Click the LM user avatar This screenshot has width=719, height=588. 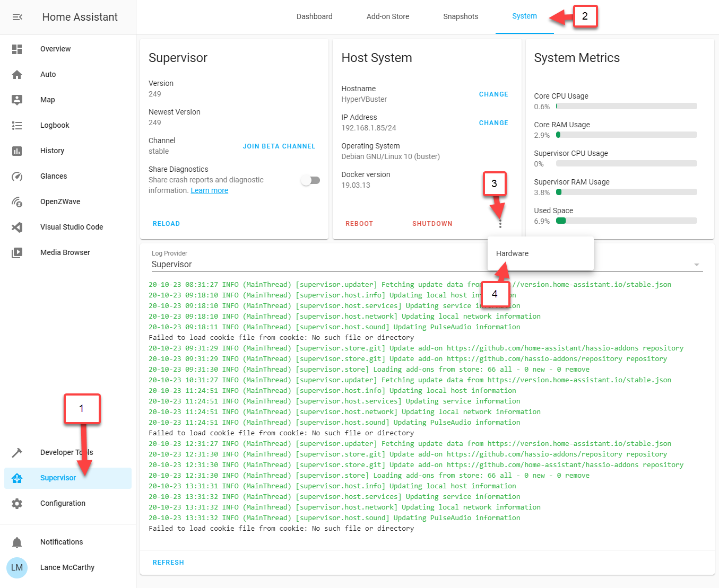tap(17, 568)
